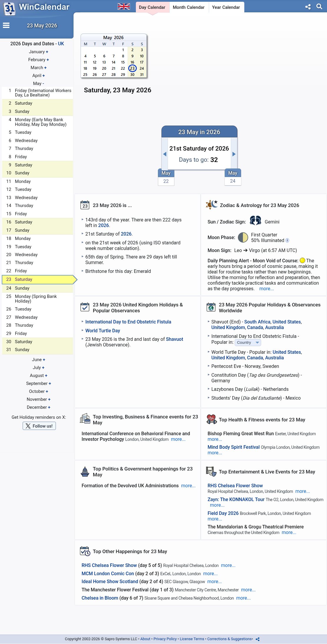Image resolution: width=327 pixels, height=644 pixels.
Task: Click the yellow Void of Course circle
Action: (x=302, y=261)
